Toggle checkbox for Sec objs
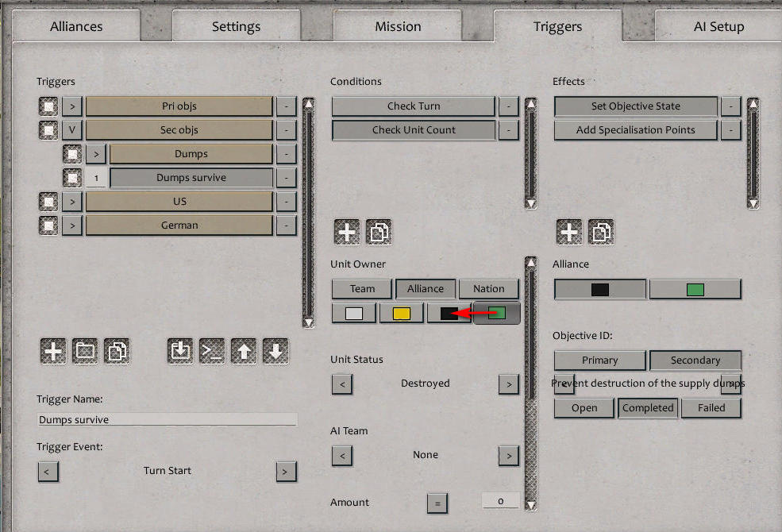This screenshot has width=782, height=532. [x=48, y=130]
